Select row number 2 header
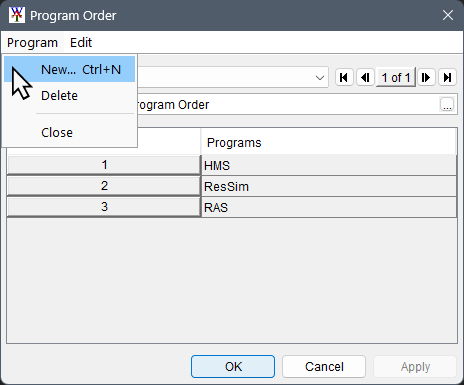Viewport: 464px width, 385px height. coord(104,186)
